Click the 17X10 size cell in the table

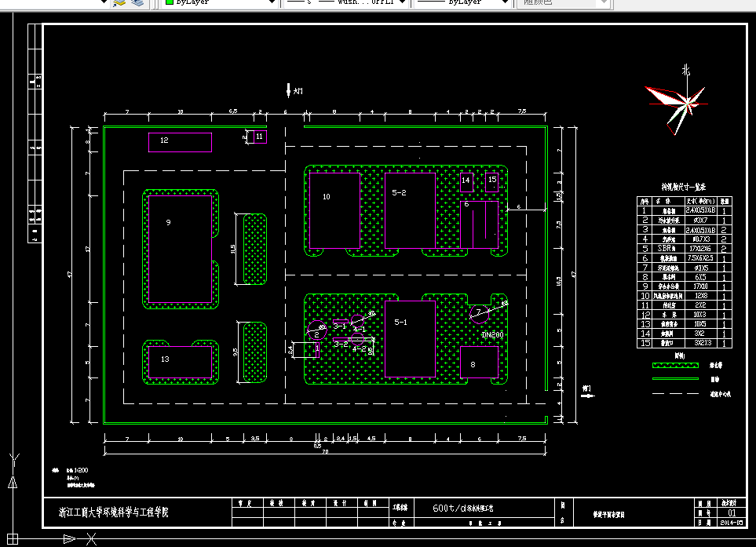coord(701,286)
